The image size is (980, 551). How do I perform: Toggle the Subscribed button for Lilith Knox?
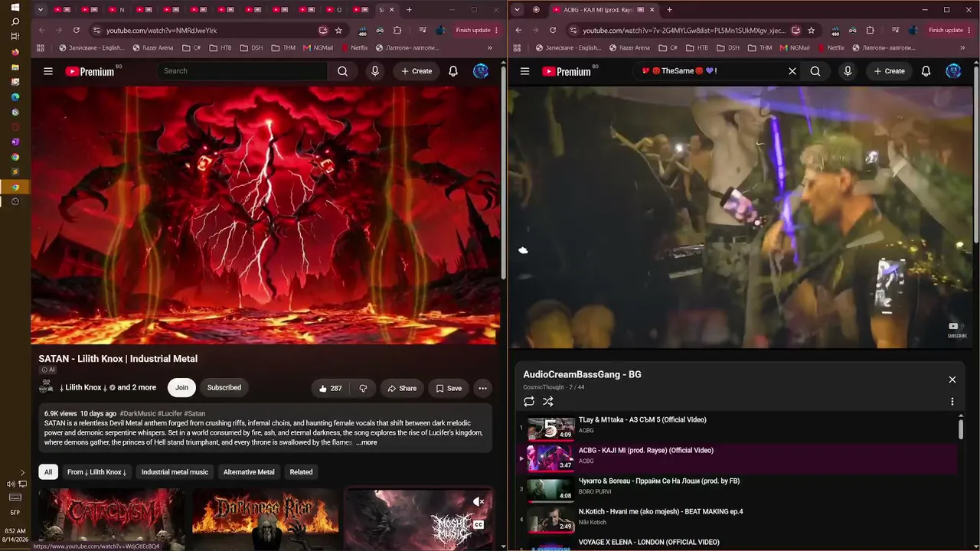pos(224,388)
